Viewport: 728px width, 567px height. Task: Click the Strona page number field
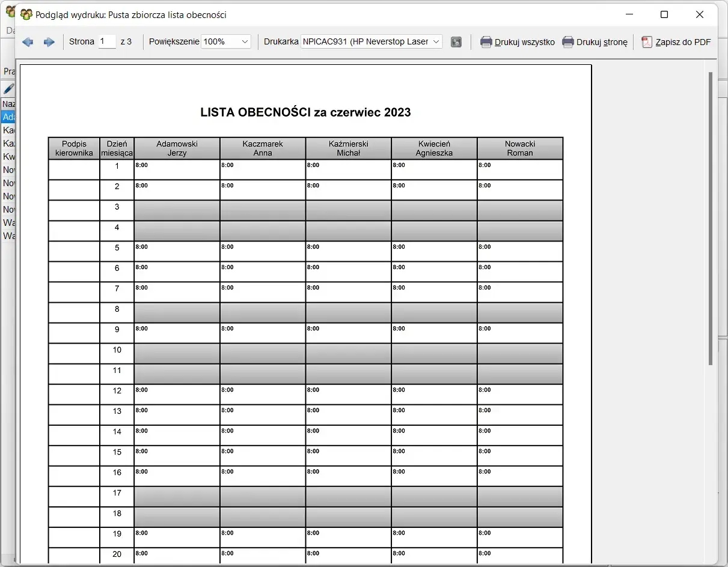(107, 41)
